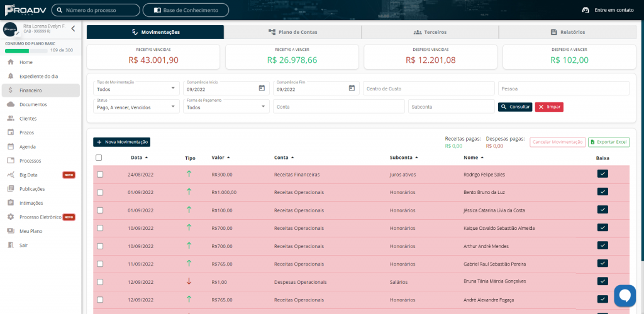Open Processo Eletrônico icon
This screenshot has width=644, height=314.
[x=11, y=217]
